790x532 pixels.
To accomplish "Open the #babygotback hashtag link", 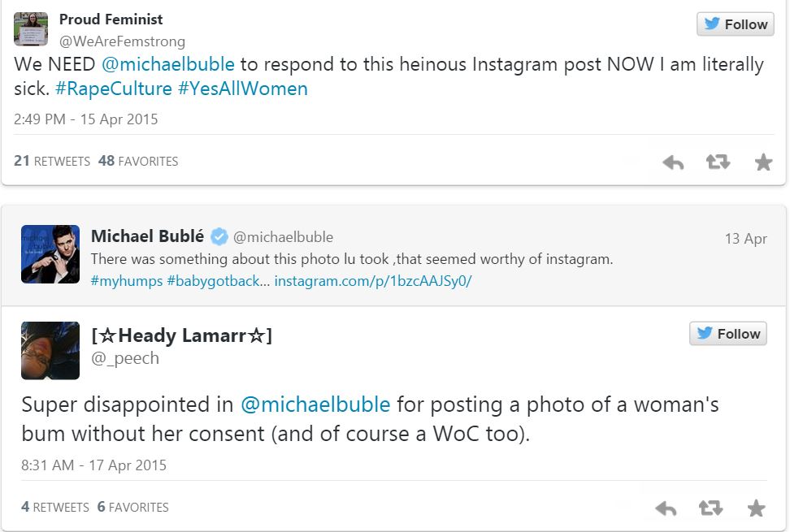I will (216, 281).
